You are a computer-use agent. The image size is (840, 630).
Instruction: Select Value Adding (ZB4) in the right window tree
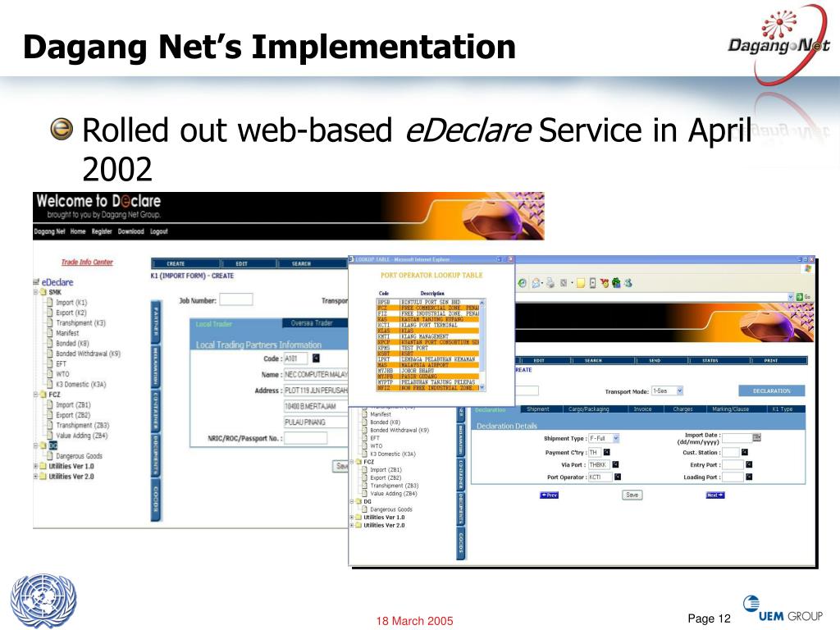point(393,493)
